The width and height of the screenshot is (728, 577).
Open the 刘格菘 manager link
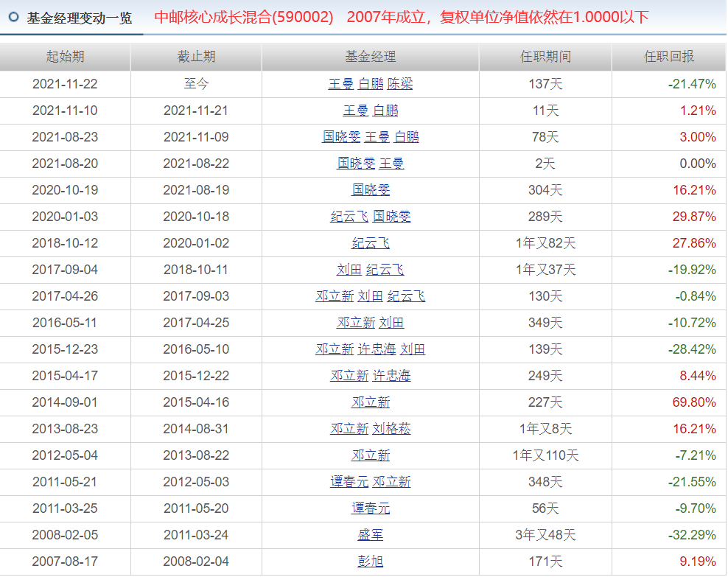(391, 428)
